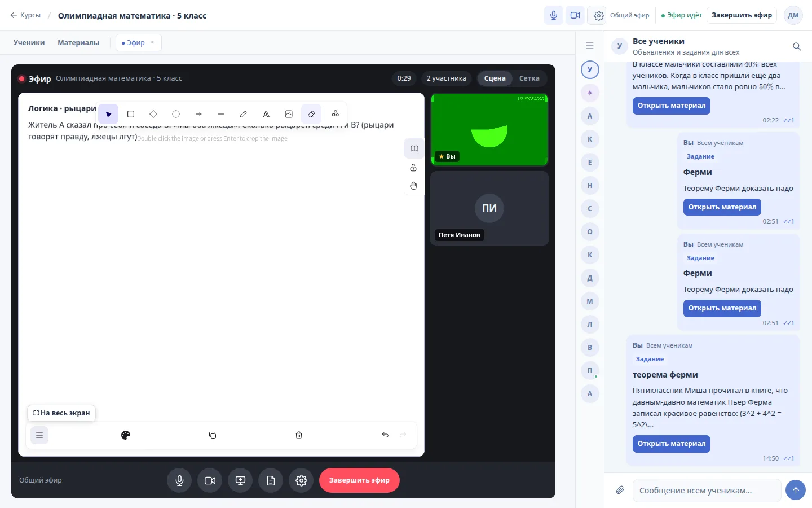
Task: Collapse the students sidebar with the menu icon
Action: tap(590, 46)
